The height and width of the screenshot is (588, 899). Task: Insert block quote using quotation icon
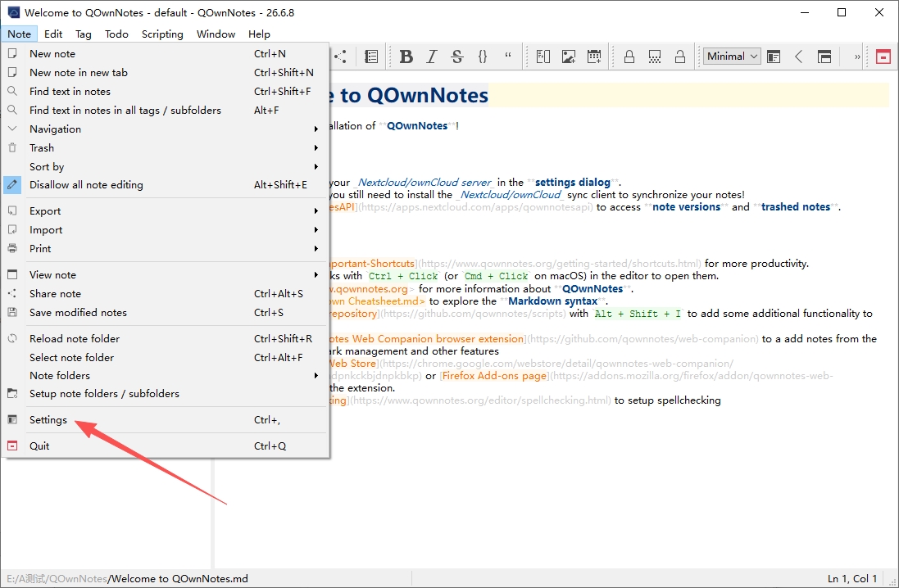pos(508,57)
